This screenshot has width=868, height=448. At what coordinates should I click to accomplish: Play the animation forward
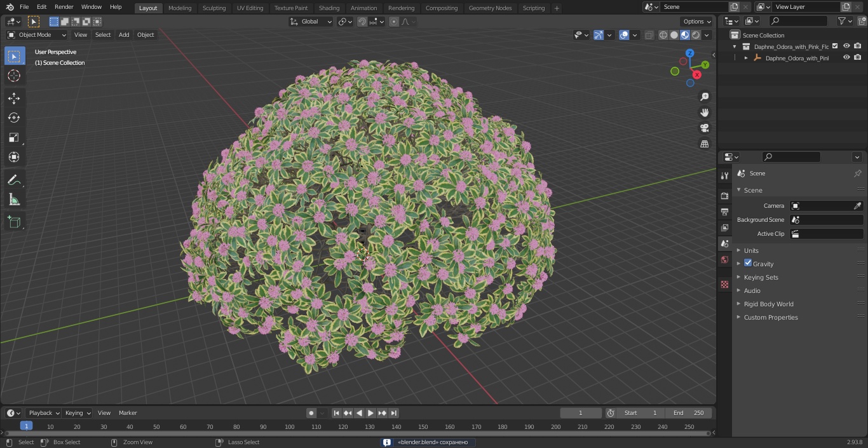(370, 413)
